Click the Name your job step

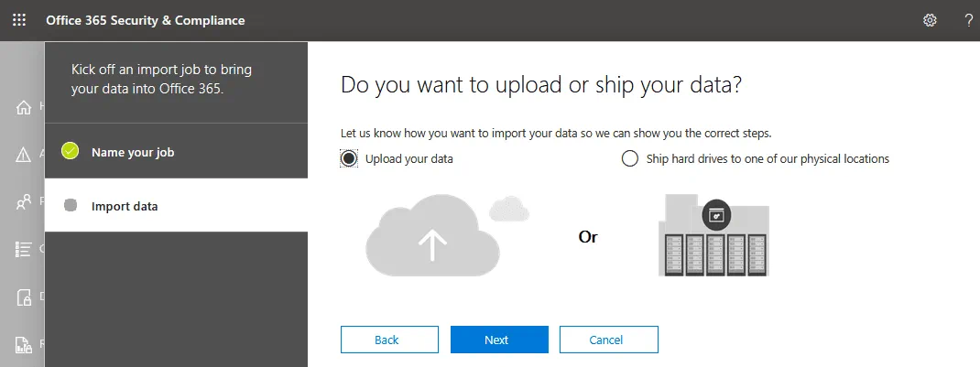(133, 152)
